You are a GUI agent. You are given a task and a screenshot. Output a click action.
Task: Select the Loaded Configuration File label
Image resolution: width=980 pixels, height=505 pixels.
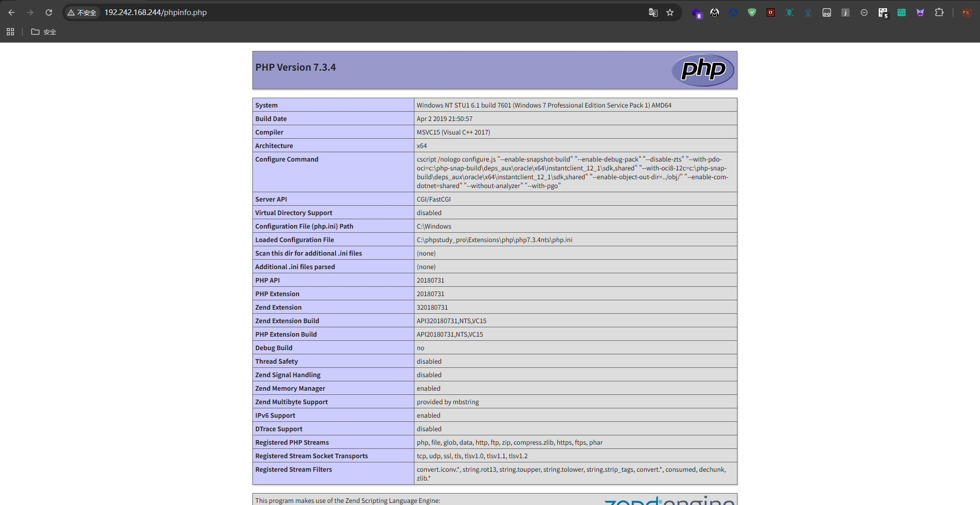(294, 240)
